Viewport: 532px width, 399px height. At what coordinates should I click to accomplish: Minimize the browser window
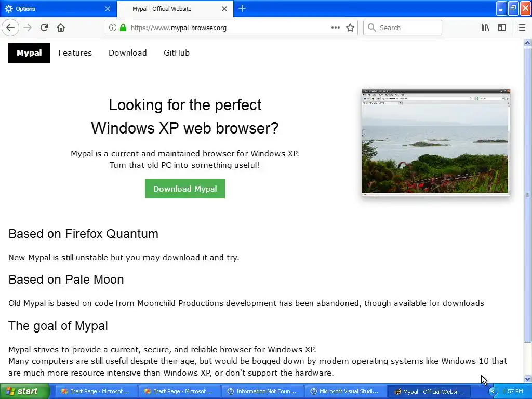501,8
